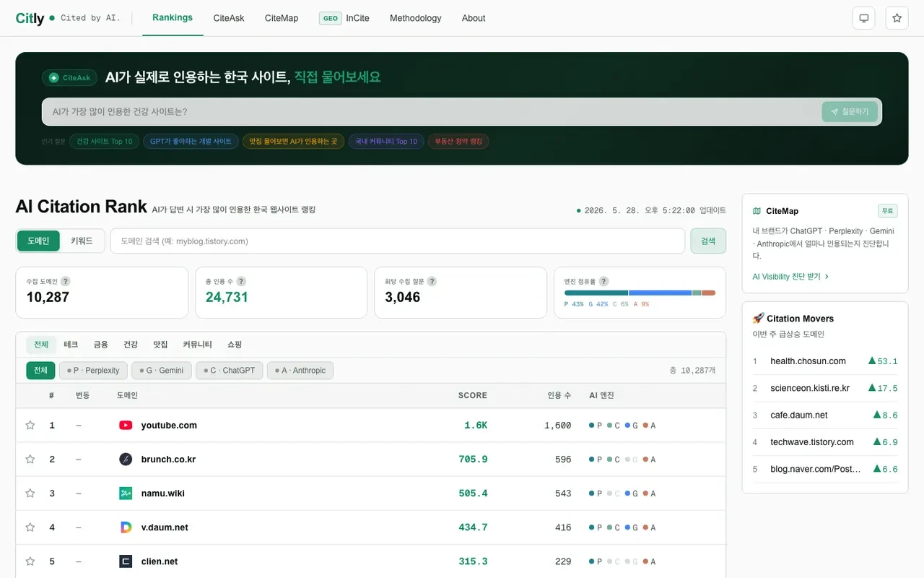Click the help icon next to 수집 도메인
The width and height of the screenshot is (924, 578).
(x=65, y=281)
